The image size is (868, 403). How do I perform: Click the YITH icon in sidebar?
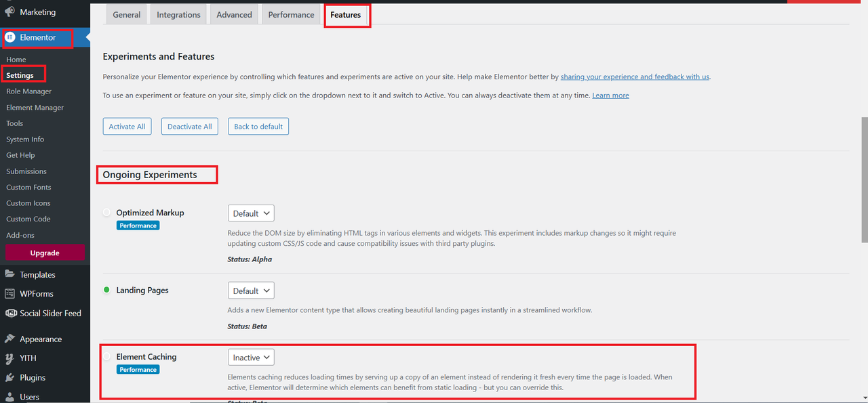(10, 358)
